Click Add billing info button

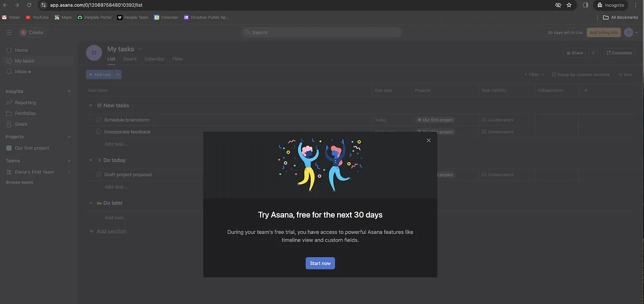click(604, 33)
